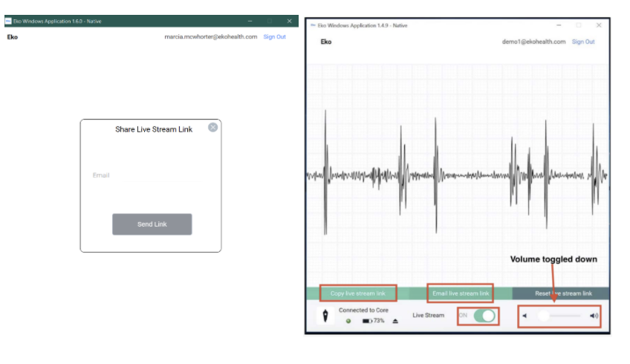630x364 pixels.
Task: Click the volume slider thumb
Action: pos(543,316)
